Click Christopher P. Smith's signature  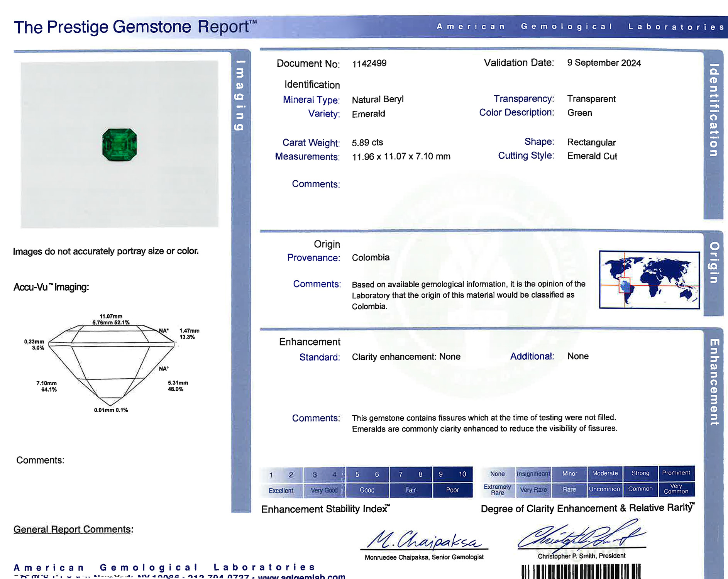pyautogui.click(x=581, y=536)
